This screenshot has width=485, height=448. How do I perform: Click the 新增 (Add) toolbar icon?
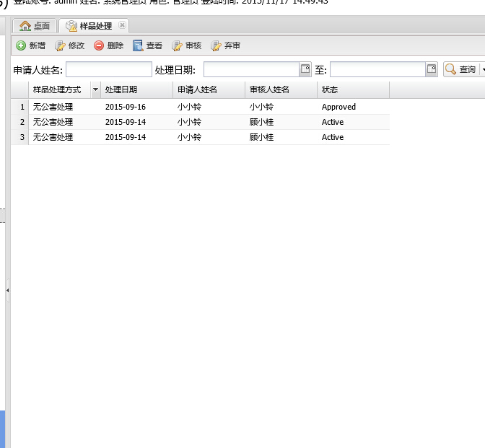[x=21, y=45]
